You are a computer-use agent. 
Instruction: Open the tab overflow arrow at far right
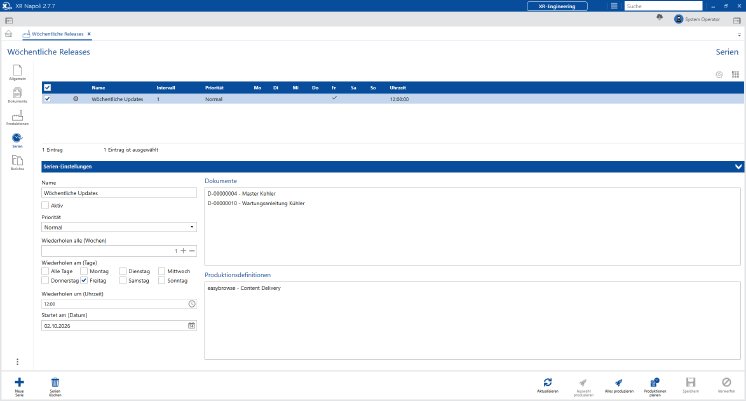pyautogui.click(x=739, y=34)
